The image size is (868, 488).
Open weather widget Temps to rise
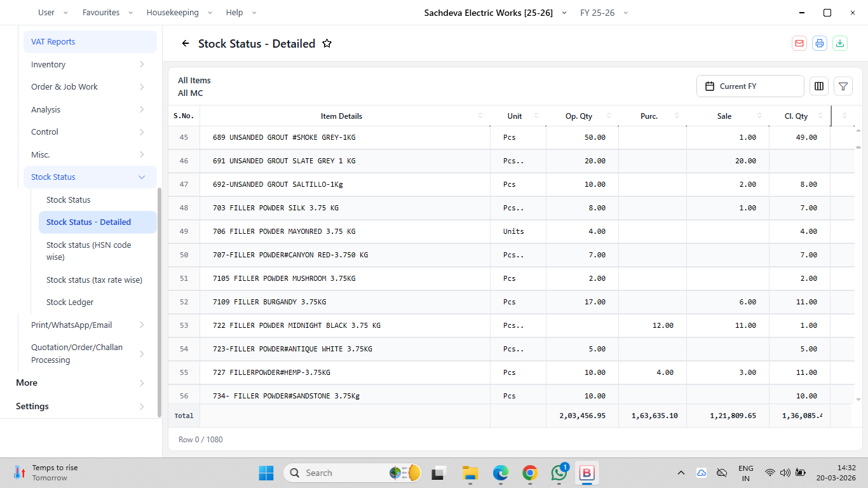[x=46, y=473]
